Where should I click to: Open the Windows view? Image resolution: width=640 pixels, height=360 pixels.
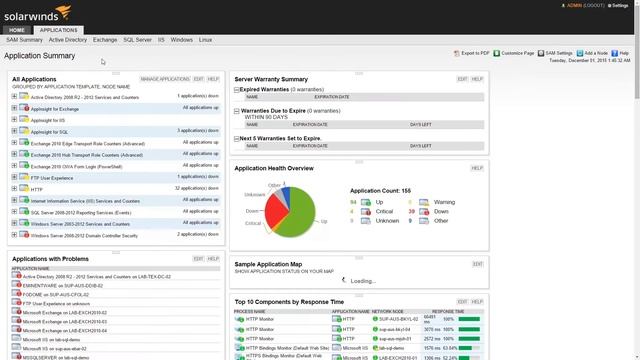[x=182, y=40]
